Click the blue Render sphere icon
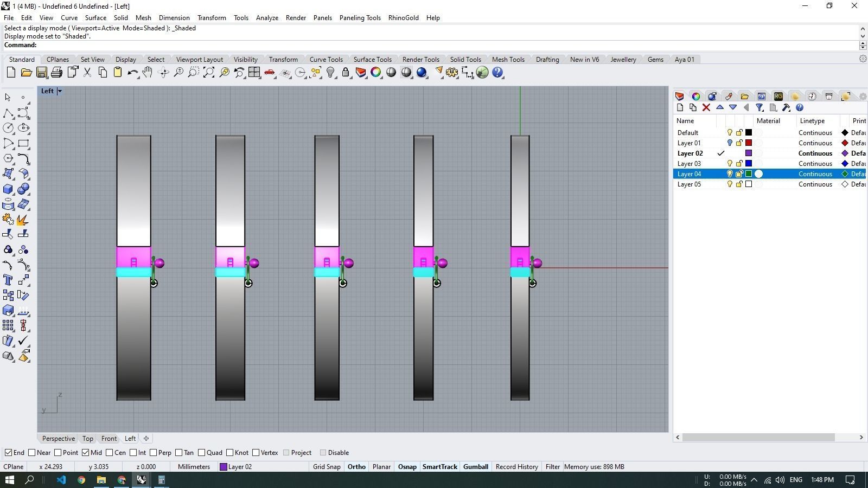Viewport: 868px width, 488px height. click(422, 73)
